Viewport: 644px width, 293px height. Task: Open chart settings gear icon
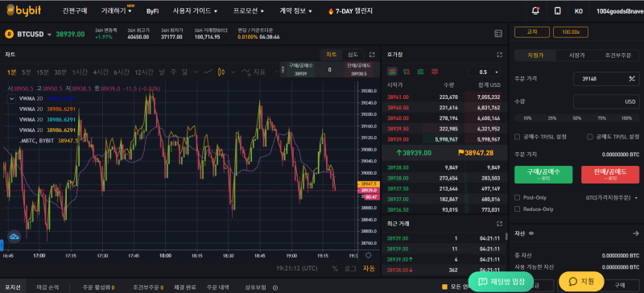pyautogui.click(x=369, y=255)
